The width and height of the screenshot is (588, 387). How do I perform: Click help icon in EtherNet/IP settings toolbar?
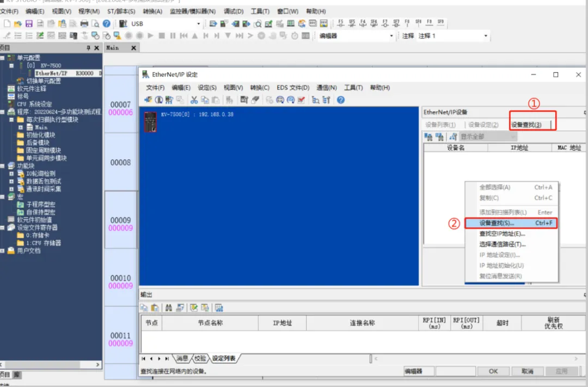click(x=341, y=100)
